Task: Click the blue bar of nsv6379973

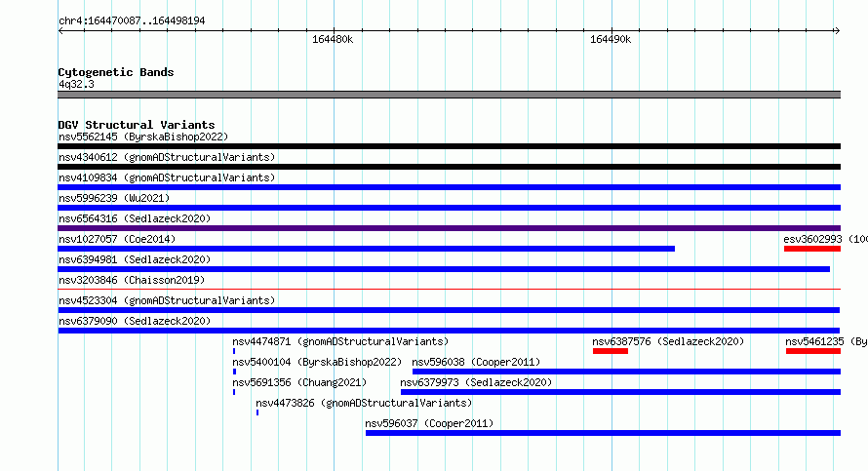Action: (x=620, y=392)
